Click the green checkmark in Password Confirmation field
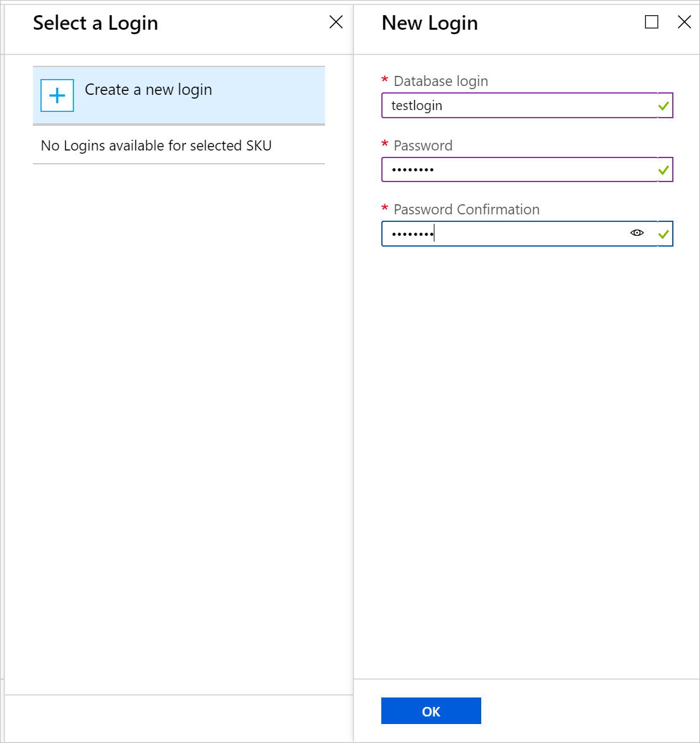Image resolution: width=700 pixels, height=743 pixels. (663, 234)
